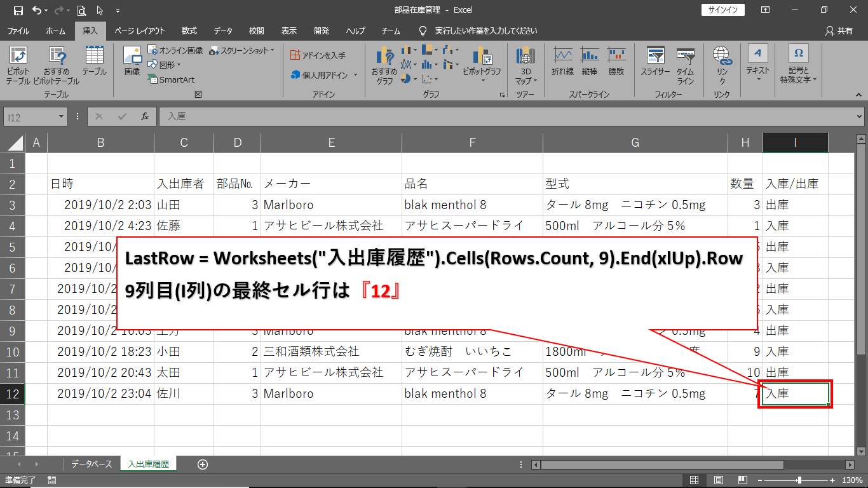Switch to Page Break Preview in status bar

pyautogui.click(x=742, y=480)
